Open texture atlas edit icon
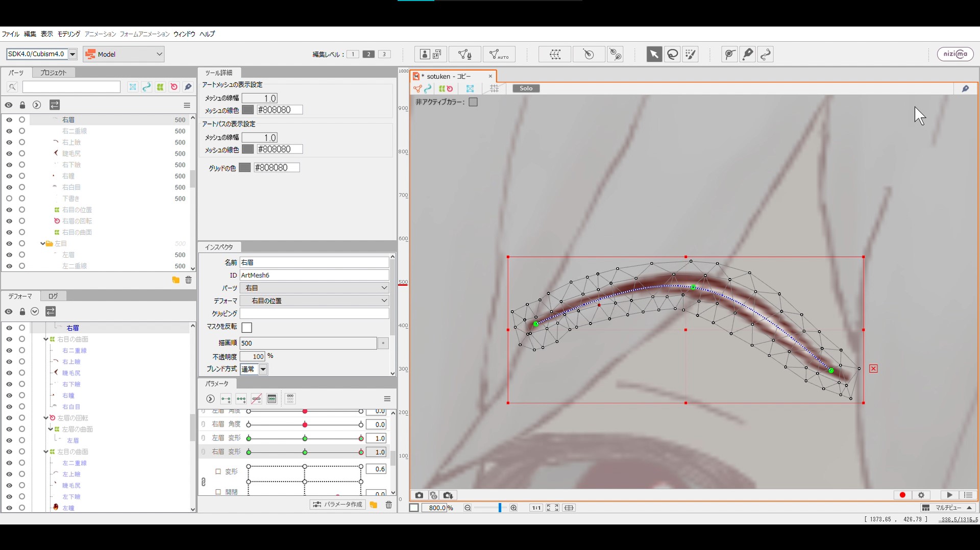Viewport: 980px width, 550px height. (431, 54)
